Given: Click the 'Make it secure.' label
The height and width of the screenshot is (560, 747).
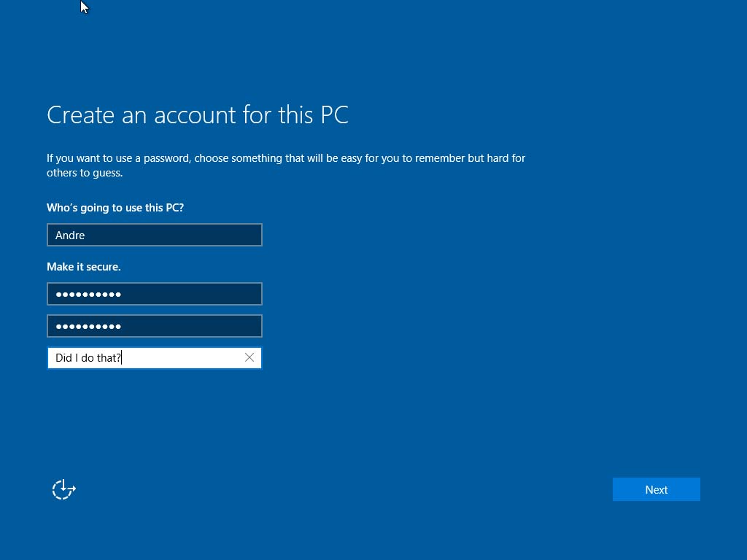Looking at the screenshot, I should pyautogui.click(x=84, y=267).
